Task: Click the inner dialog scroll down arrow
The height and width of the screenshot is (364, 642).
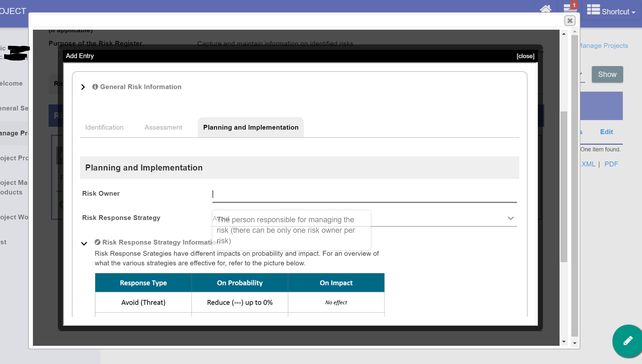Action: click(x=564, y=342)
